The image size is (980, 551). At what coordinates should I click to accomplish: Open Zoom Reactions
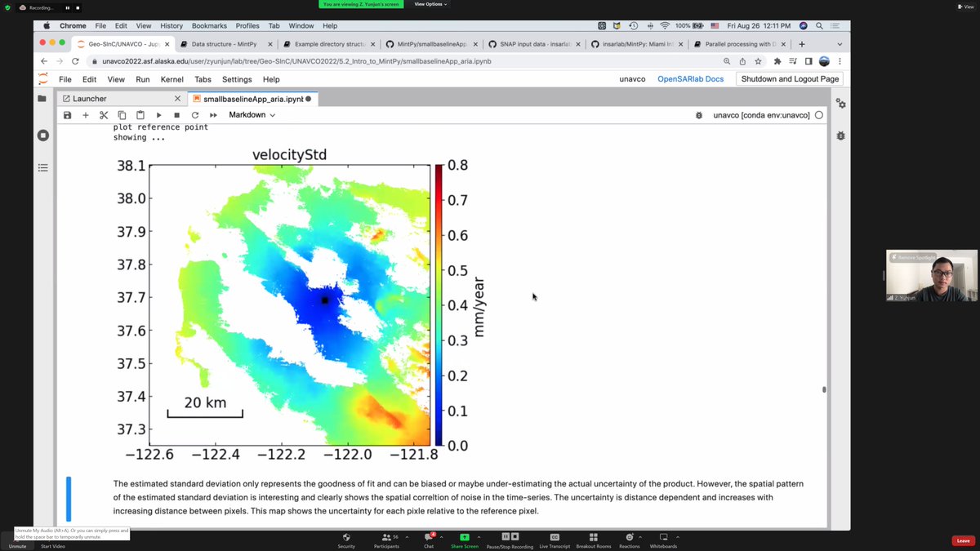pyautogui.click(x=629, y=540)
